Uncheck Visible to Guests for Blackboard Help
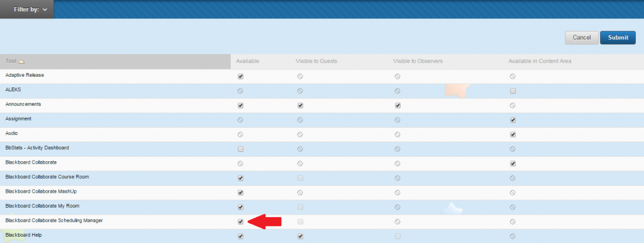This screenshot has height=243, width=644. coord(300,236)
